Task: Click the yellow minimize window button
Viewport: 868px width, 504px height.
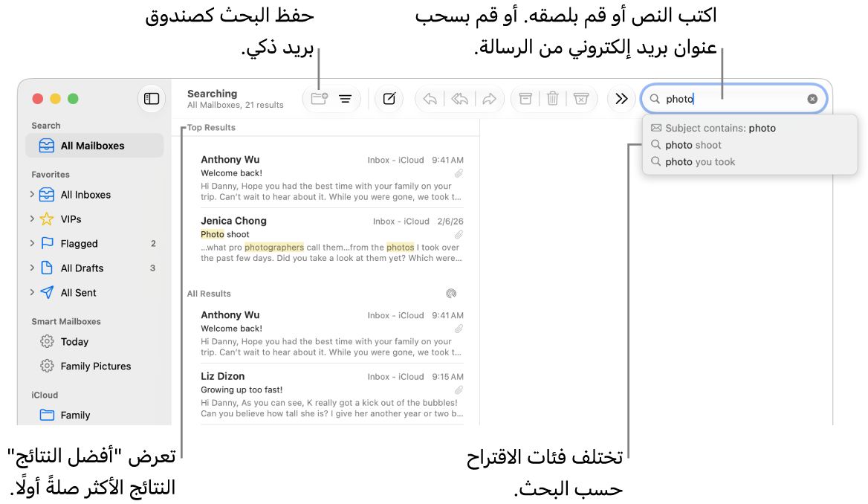Action: pos(55,99)
